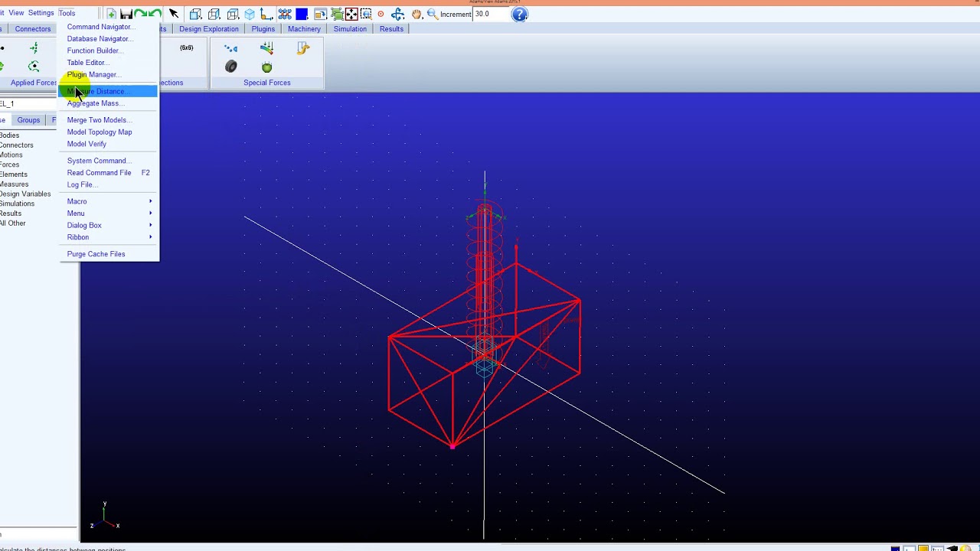Click the rainbow pressure load icon
The image size is (980, 551).
266,49
